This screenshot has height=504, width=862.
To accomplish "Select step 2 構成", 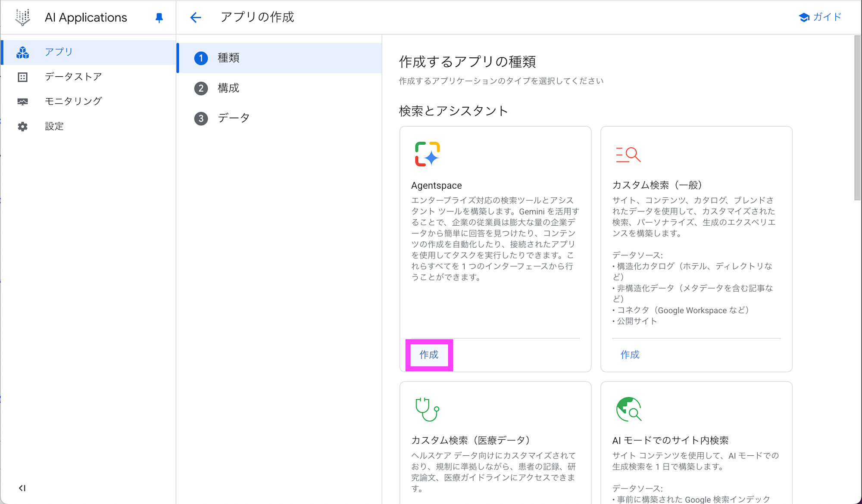I will [279, 88].
